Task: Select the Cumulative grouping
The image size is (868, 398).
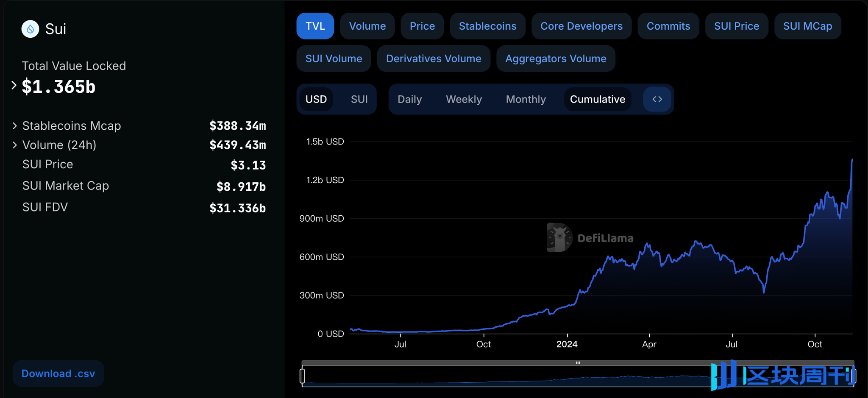Action: tap(598, 99)
